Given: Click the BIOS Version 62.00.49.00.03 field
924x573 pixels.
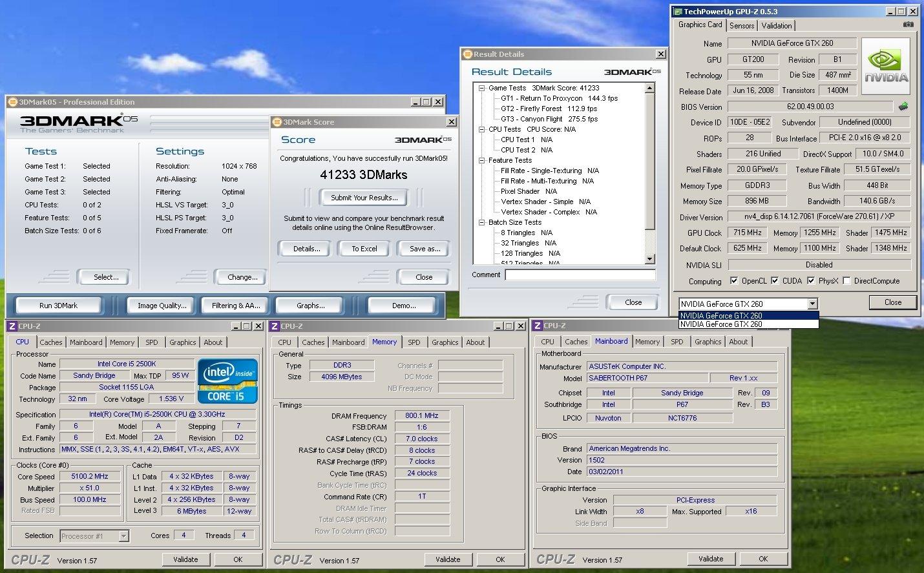Looking at the screenshot, I should point(810,107).
